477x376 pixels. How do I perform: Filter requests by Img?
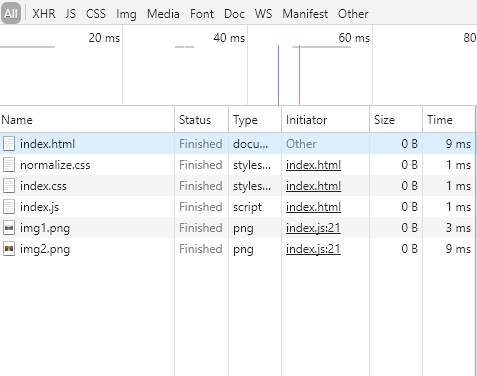pos(126,14)
